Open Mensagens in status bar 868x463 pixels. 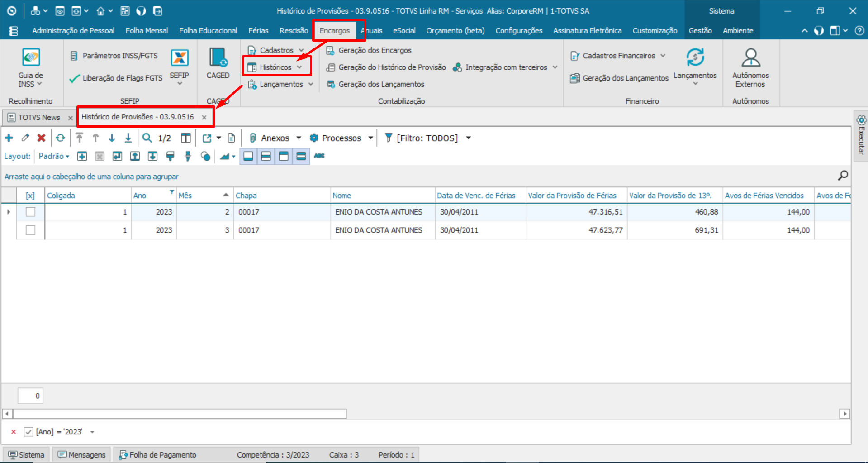coord(81,455)
